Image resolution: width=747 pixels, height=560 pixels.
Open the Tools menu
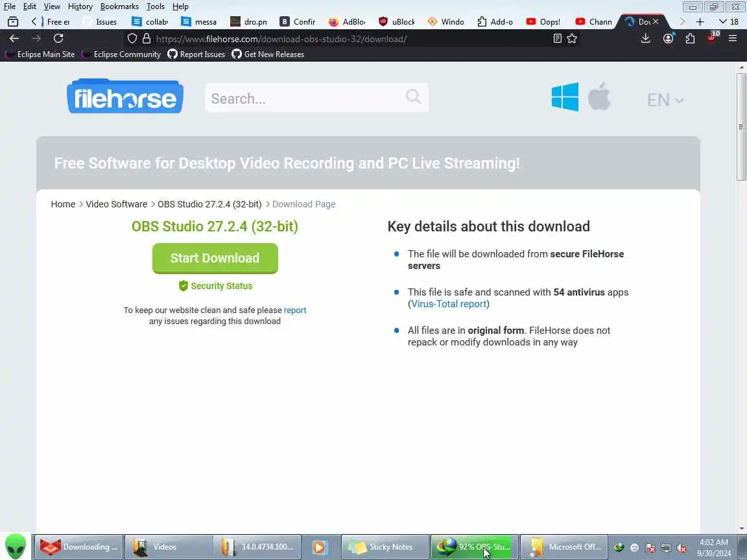[156, 6]
